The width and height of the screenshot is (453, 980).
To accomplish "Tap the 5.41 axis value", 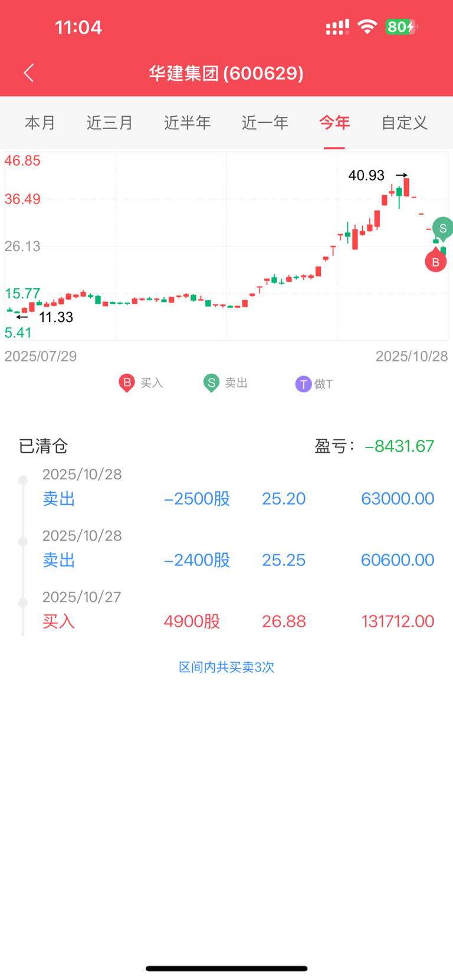I will [x=18, y=333].
